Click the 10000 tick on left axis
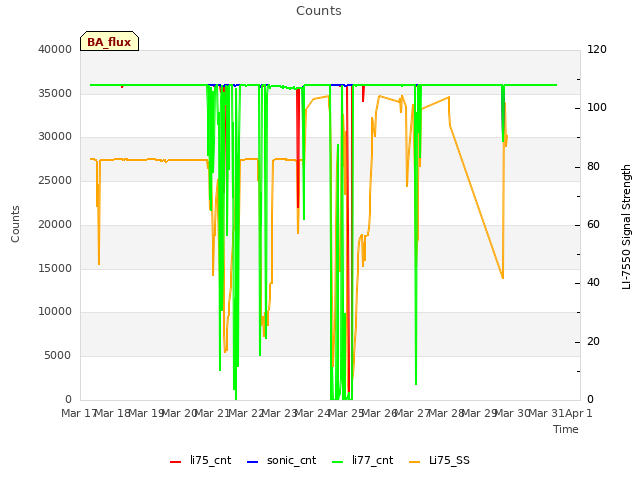 point(55,311)
